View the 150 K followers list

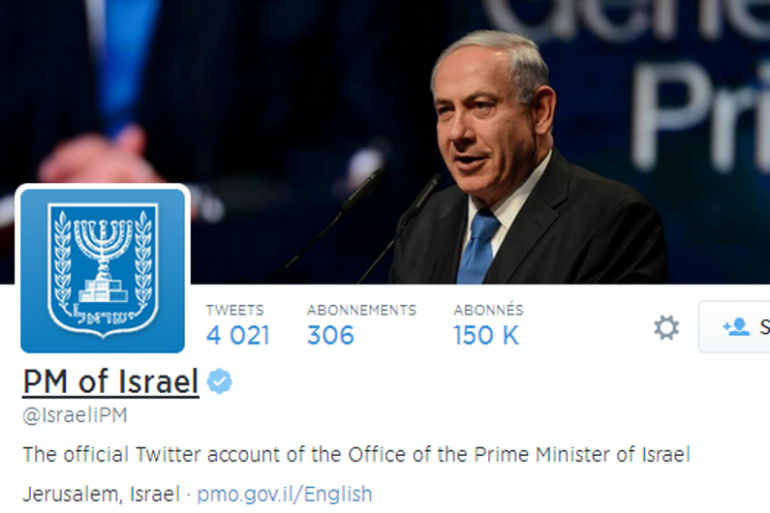(486, 336)
